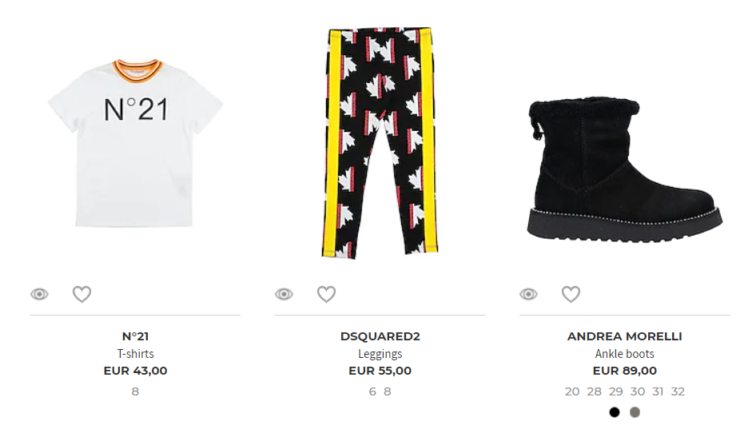Add N°21 T-shirt to wishlist

coord(82,294)
